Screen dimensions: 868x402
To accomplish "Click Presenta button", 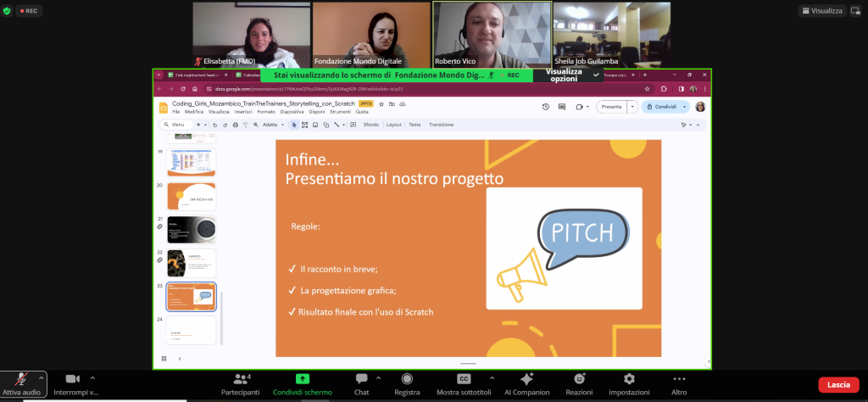I will click(x=612, y=107).
